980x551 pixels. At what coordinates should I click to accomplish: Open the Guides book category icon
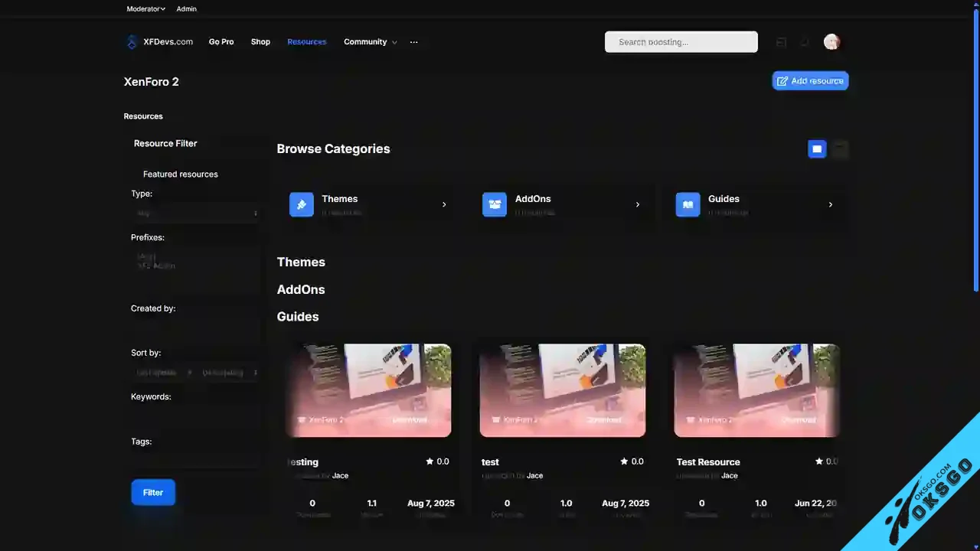coord(687,204)
